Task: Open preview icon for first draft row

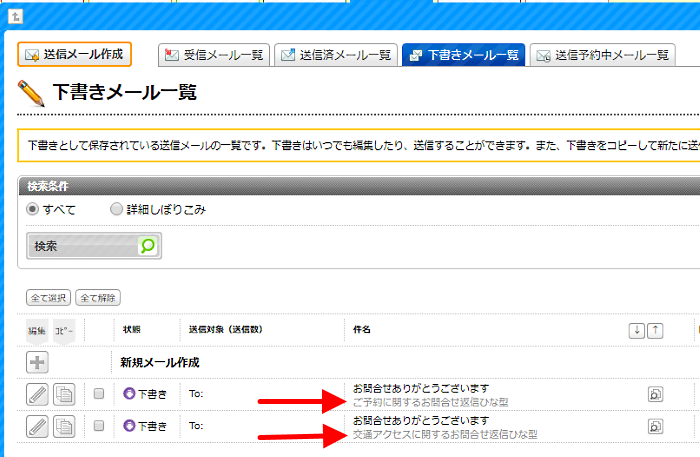Action: coord(656,395)
